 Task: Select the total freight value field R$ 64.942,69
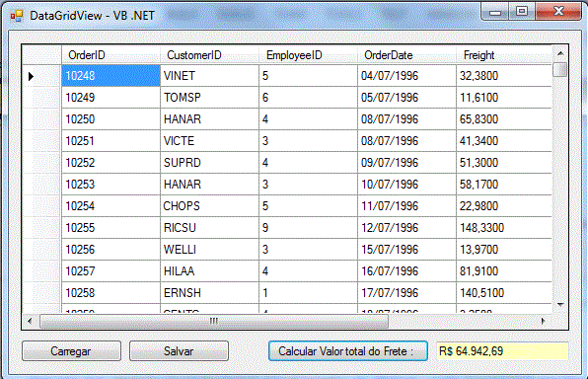(x=502, y=351)
